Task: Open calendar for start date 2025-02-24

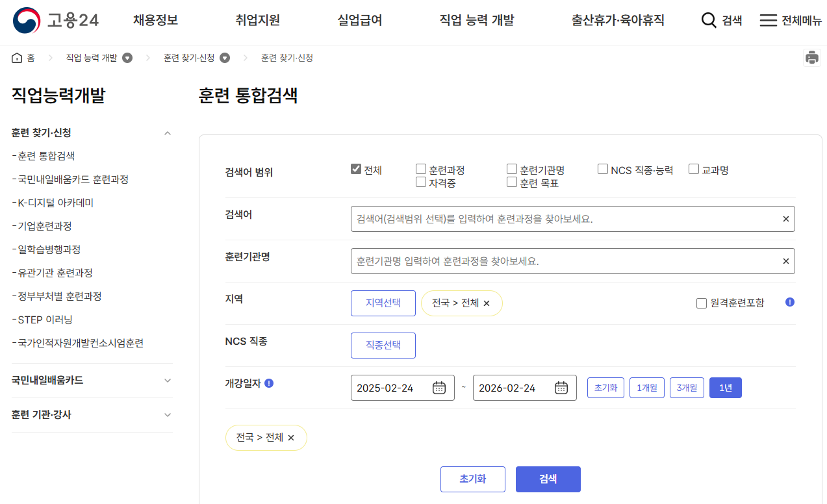Action: [439, 388]
